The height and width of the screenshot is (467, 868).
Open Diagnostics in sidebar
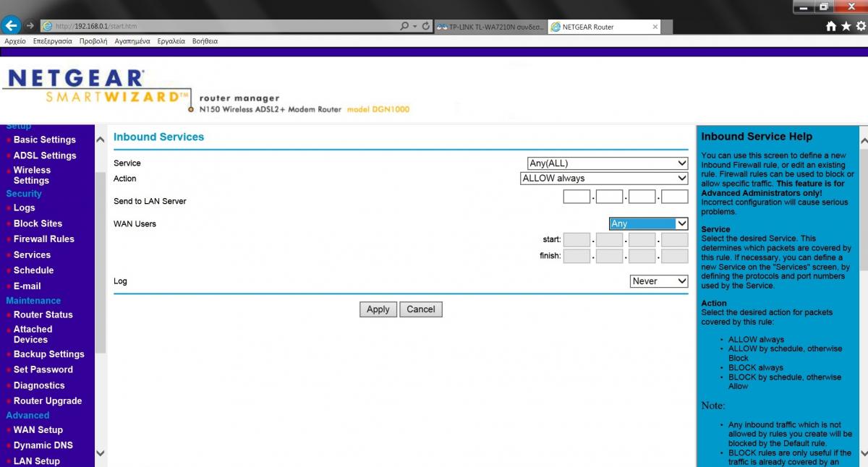pos(39,385)
